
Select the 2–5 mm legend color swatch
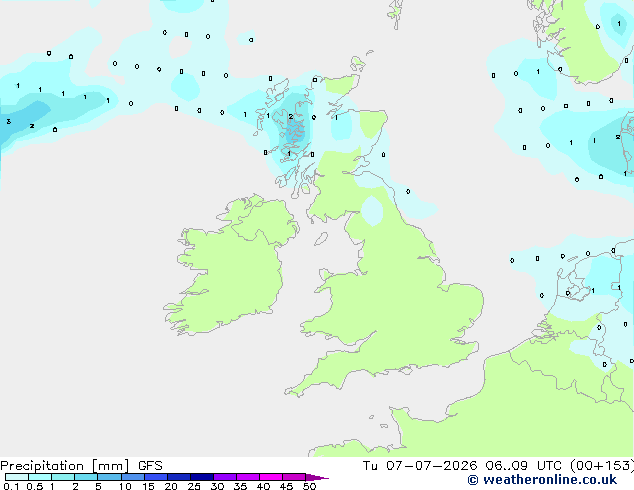(x=86, y=477)
